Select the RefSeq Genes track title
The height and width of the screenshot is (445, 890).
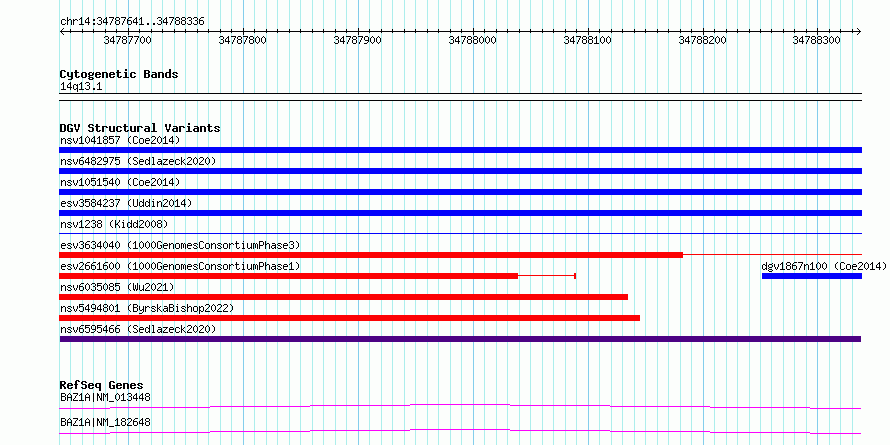[102, 385]
